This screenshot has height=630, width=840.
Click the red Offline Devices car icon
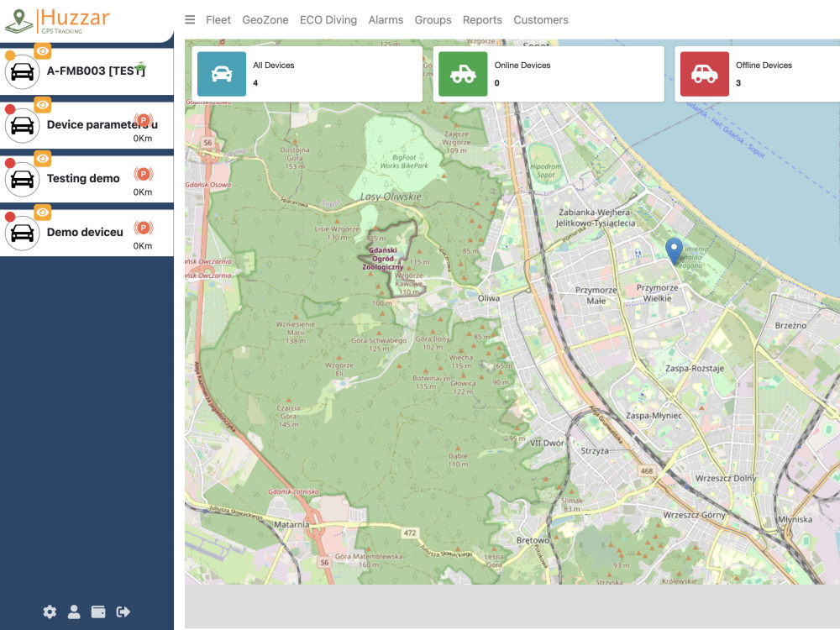pyautogui.click(x=704, y=74)
